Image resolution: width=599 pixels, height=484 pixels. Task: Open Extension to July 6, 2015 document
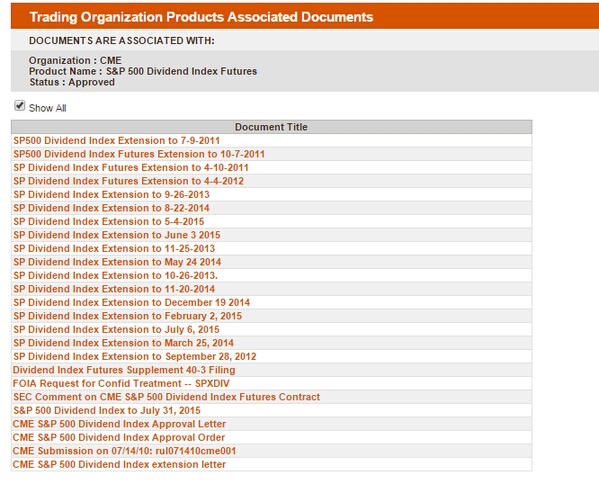tap(117, 329)
